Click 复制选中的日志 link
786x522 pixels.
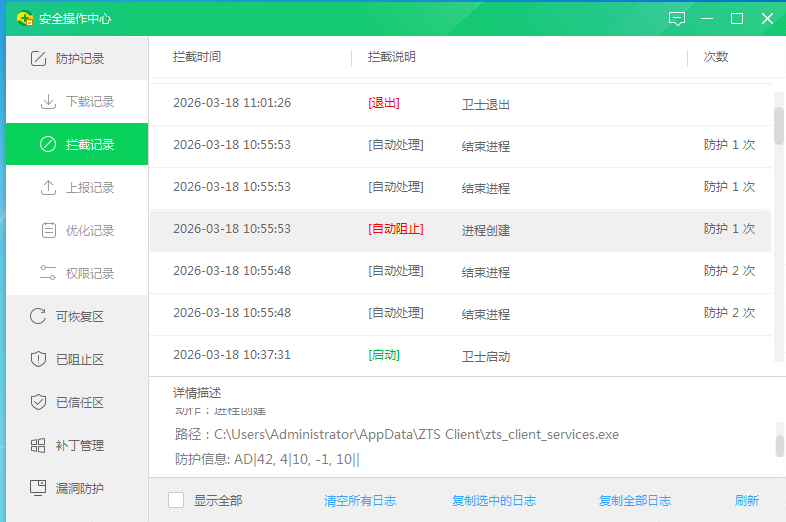494,500
